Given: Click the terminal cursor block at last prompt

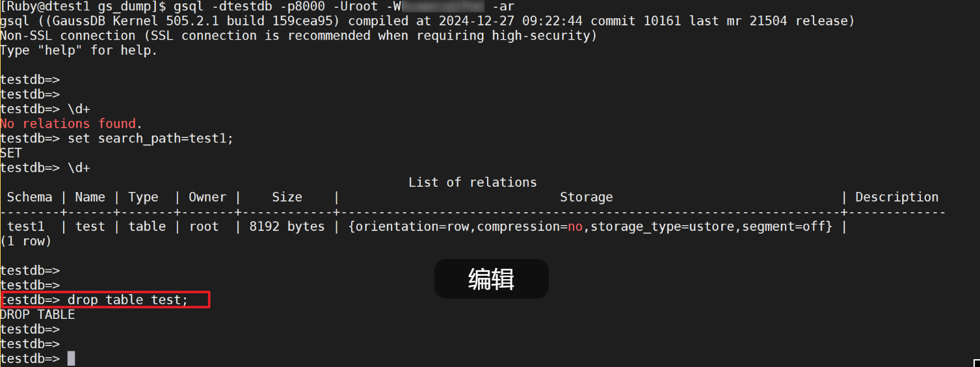Looking at the screenshot, I should [71, 359].
